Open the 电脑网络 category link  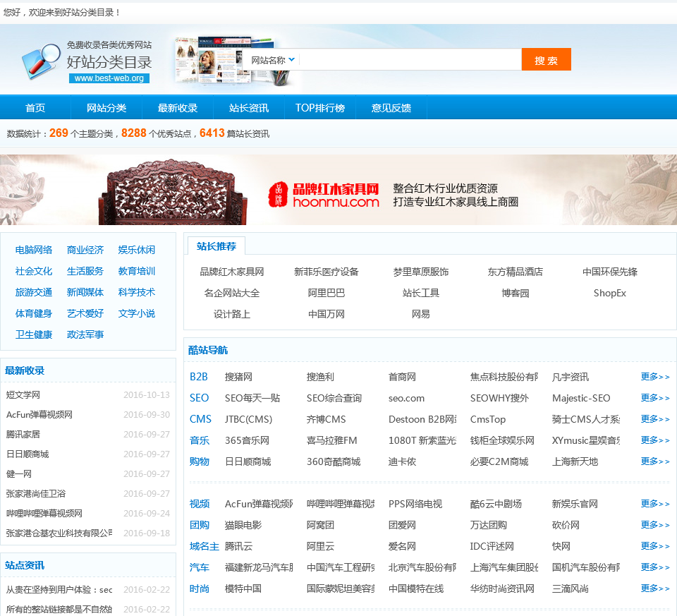point(34,250)
